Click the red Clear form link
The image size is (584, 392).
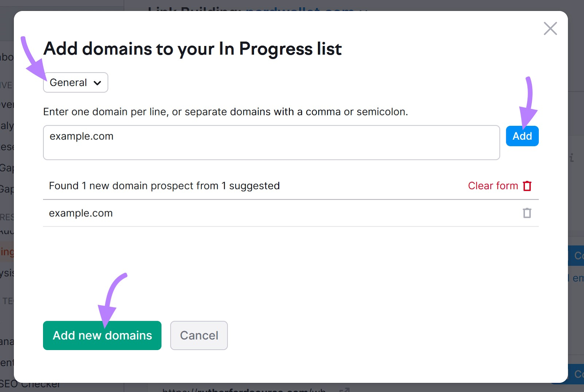coord(493,186)
